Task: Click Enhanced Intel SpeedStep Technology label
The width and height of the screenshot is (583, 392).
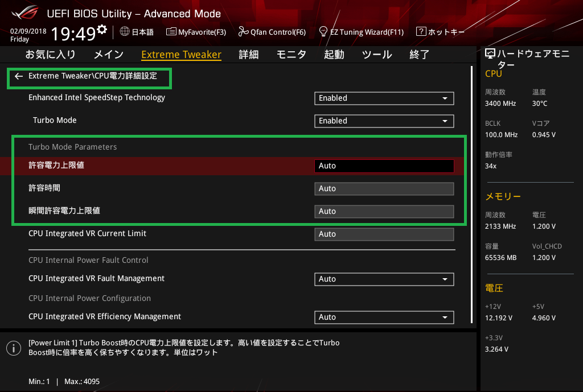Action: pyautogui.click(x=97, y=98)
